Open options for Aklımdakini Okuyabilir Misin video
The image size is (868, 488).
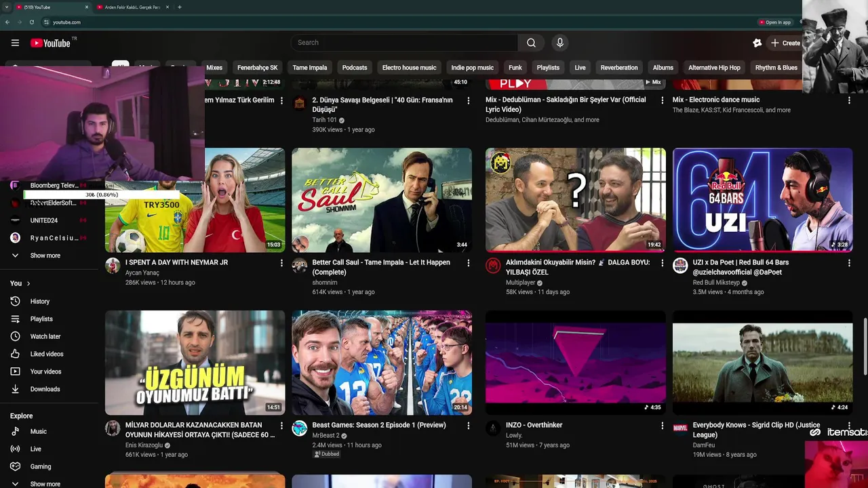pos(663,263)
